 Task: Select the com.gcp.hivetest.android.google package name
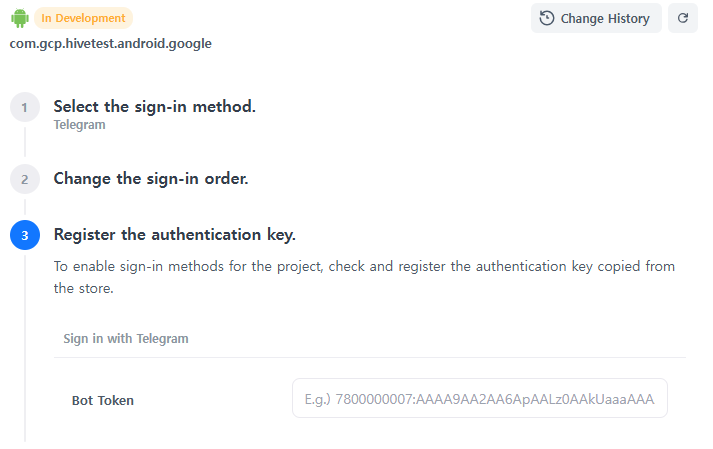pyautogui.click(x=110, y=43)
